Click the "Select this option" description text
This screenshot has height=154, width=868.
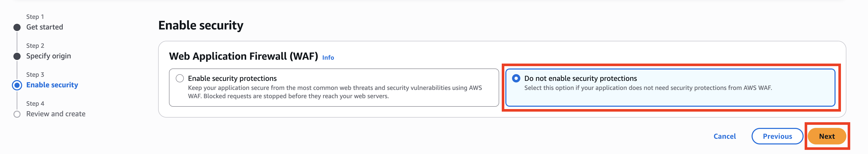648,88
